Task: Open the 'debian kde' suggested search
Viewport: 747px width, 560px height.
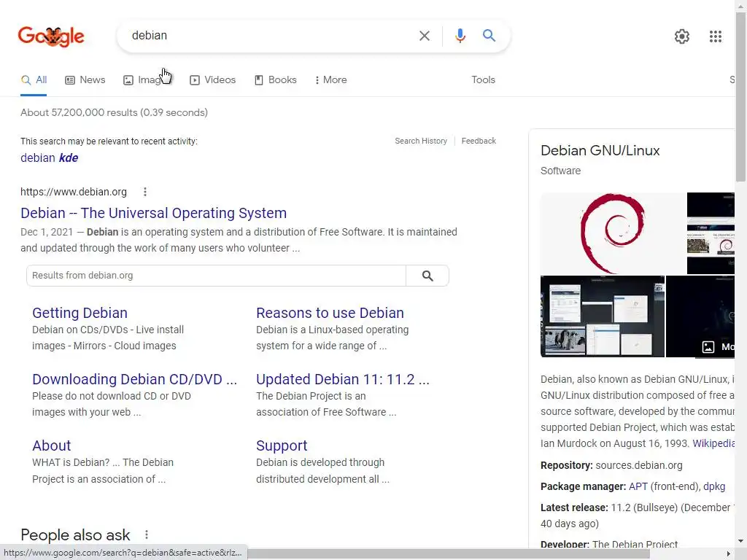Action: click(x=49, y=157)
